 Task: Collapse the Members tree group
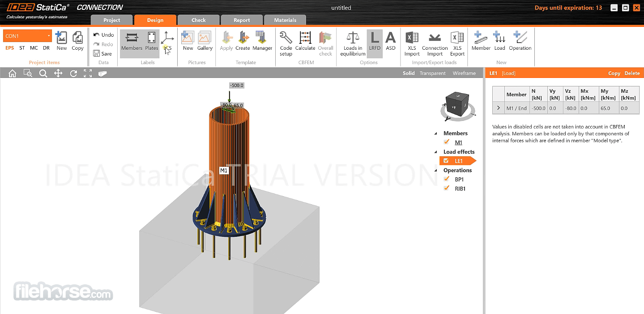[x=436, y=133]
